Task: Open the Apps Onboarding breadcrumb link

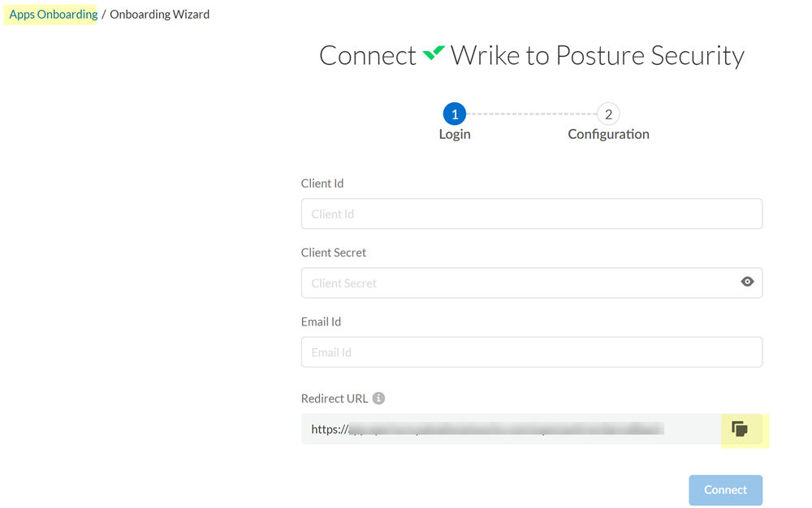Action: click(x=53, y=15)
